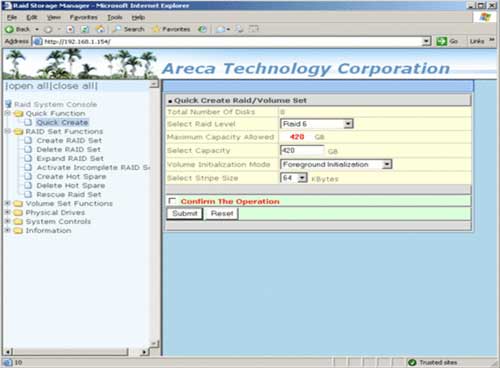Expand the Volume Set Functions folder
500x368 pixels.
(x=8, y=203)
